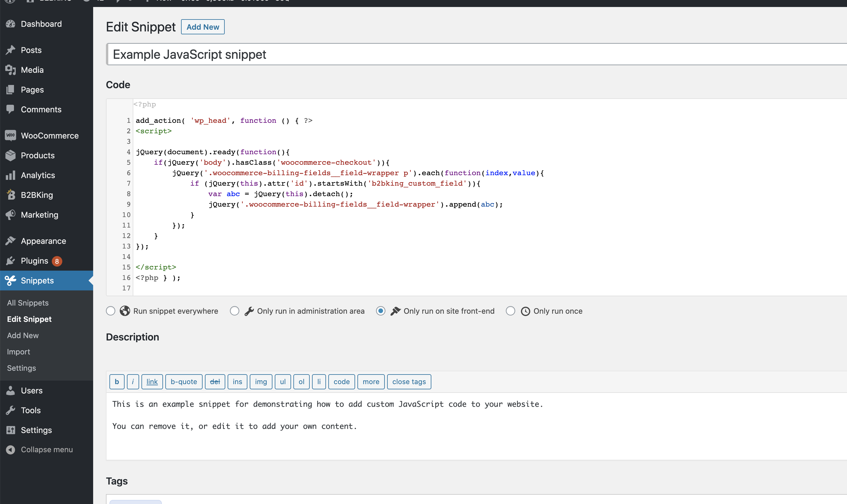847x504 pixels.
Task: Click the Snippets scissors icon
Action: (x=10, y=281)
